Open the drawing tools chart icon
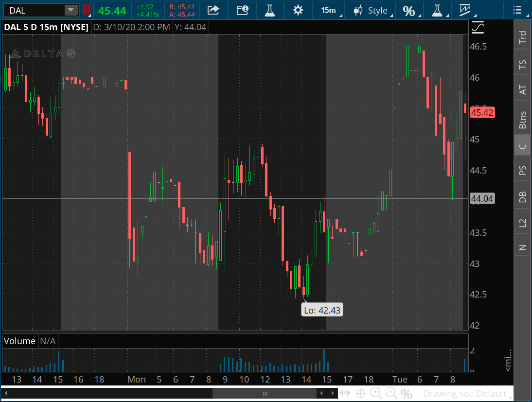 click(x=464, y=10)
